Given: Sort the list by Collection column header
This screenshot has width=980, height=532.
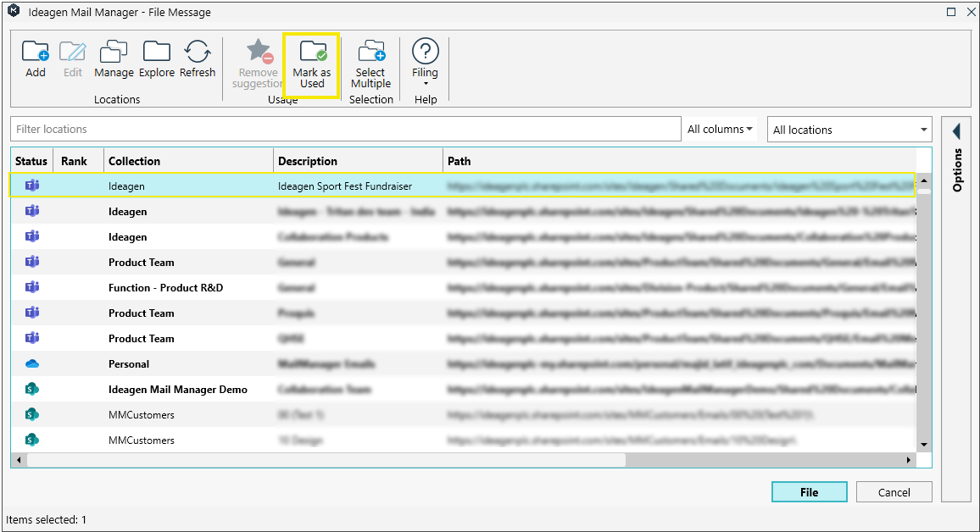Looking at the screenshot, I should click(x=134, y=161).
